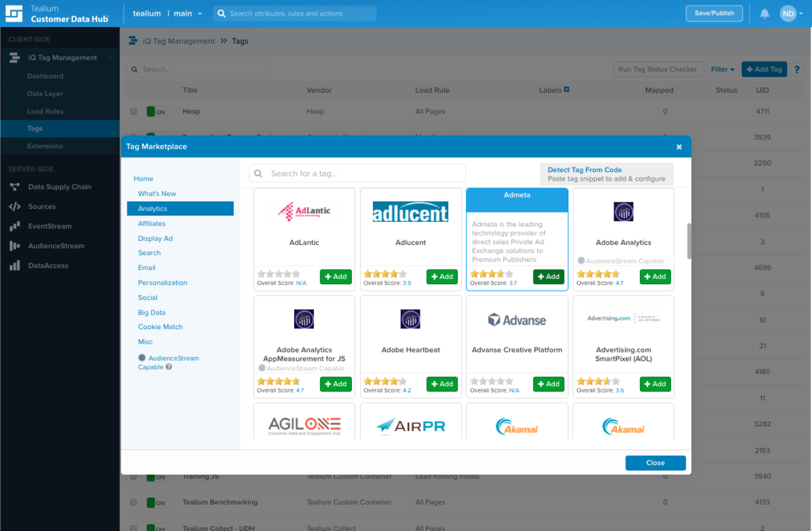Collapse the iQ Tag Management section
This screenshot has width=812, height=531.
110,58
